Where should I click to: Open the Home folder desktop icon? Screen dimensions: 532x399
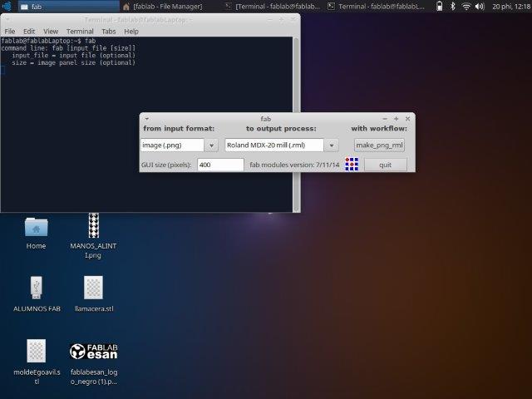pyautogui.click(x=36, y=227)
